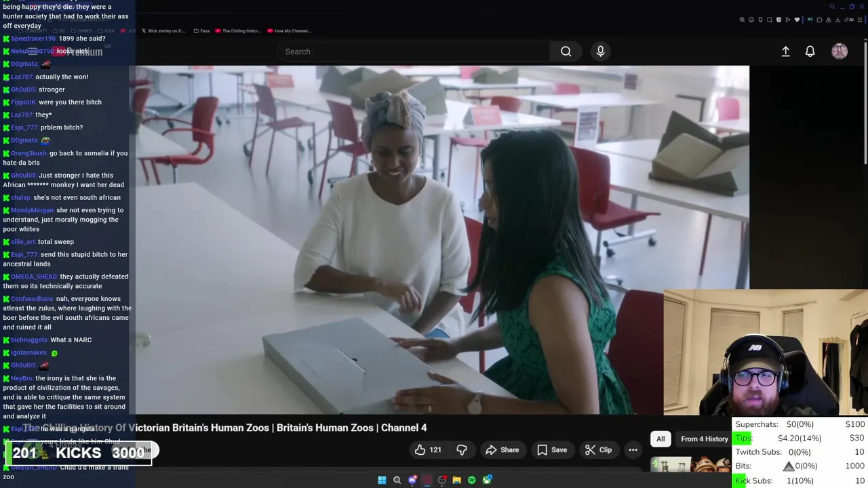This screenshot has width=868, height=488.
Task: Click the AI assistant icon in browser toolbar
Action: pos(849,20)
